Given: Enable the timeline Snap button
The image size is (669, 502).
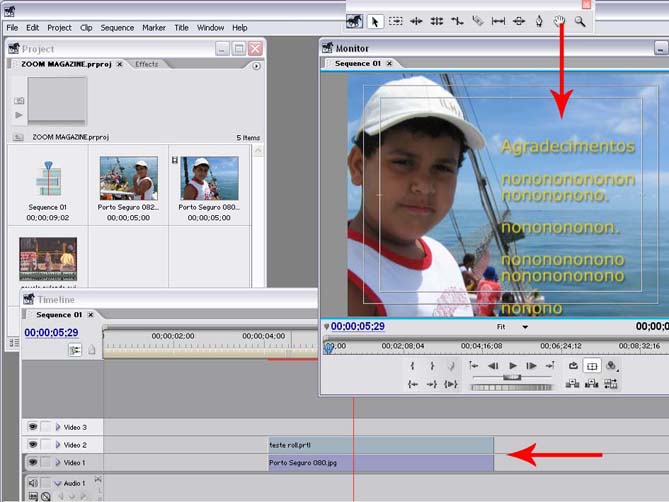Looking at the screenshot, I should click(74, 350).
